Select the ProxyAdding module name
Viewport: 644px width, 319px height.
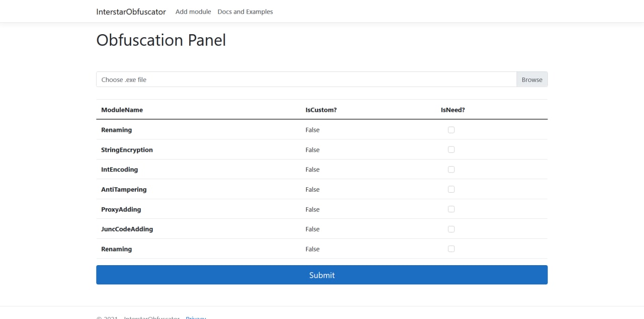[x=121, y=209]
